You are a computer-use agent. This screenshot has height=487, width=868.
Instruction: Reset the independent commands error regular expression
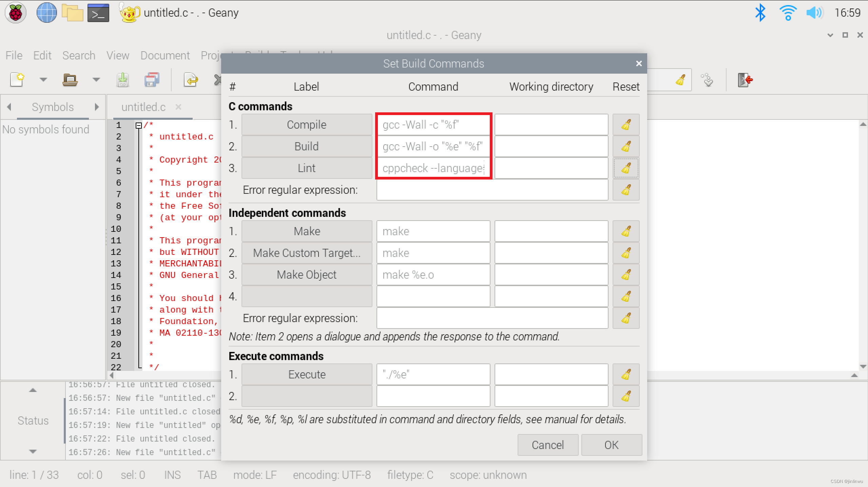(x=626, y=318)
